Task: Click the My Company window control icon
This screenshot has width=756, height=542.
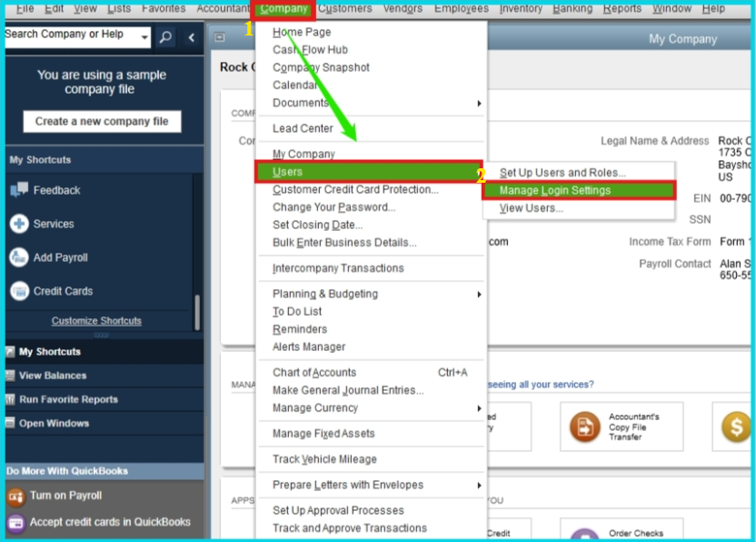Action: pyautogui.click(x=219, y=37)
